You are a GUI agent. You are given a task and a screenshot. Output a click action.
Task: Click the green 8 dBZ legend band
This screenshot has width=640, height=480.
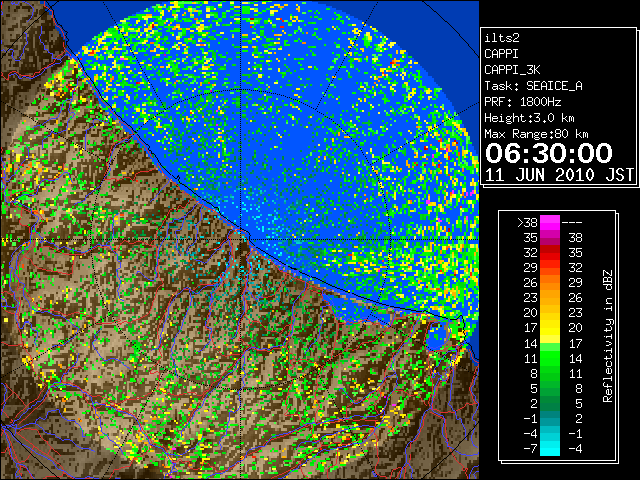(550, 373)
